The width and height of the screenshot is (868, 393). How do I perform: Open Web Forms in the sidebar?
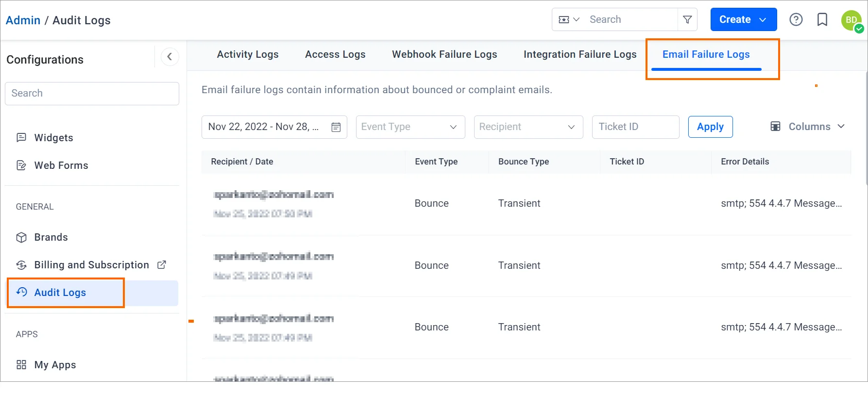(61, 165)
